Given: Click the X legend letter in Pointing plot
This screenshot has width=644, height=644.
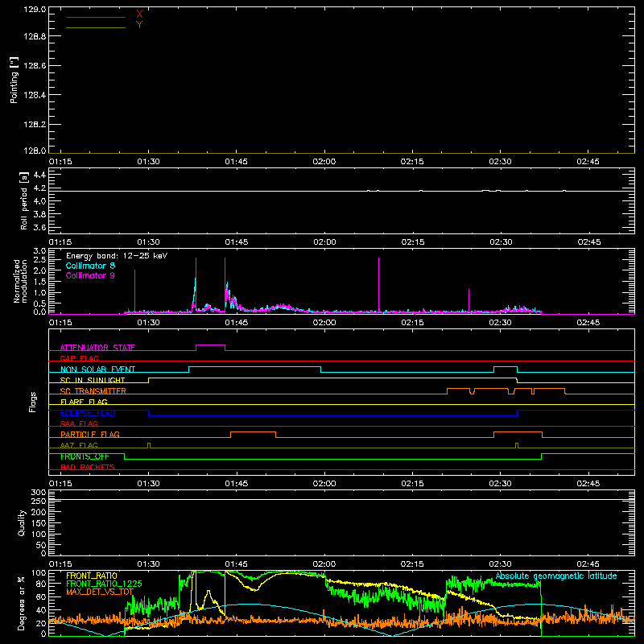Looking at the screenshot, I should pos(139,14).
